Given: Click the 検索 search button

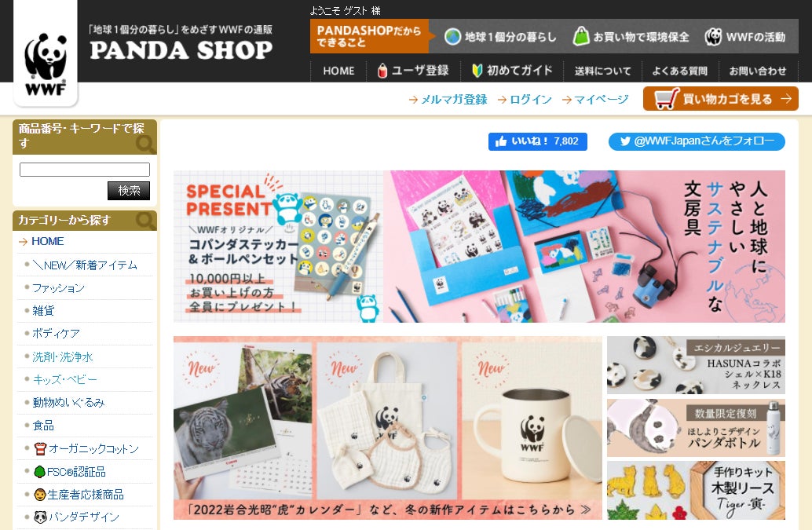Looking at the screenshot, I should (x=129, y=191).
